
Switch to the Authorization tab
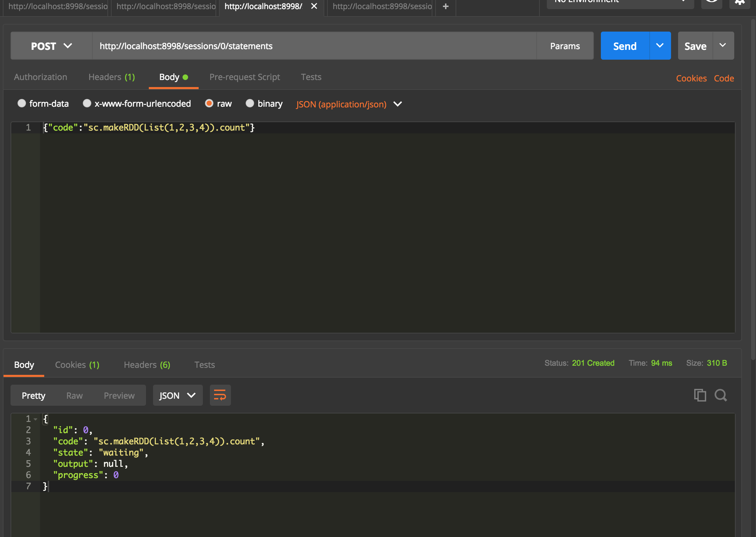coord(41,77)
